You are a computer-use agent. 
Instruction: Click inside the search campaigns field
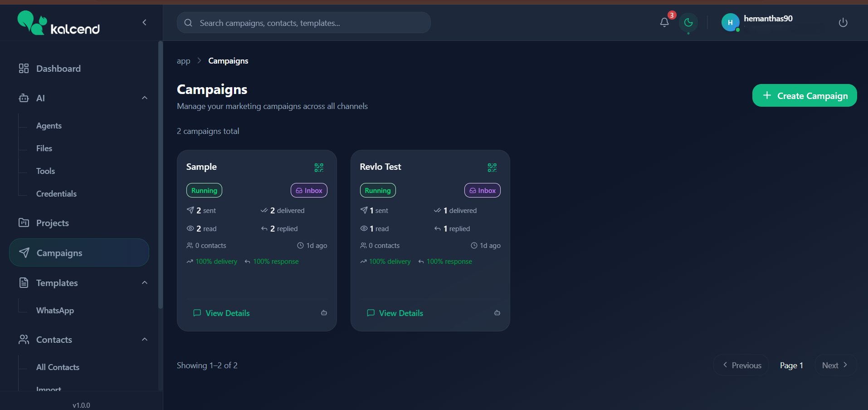[x=304, y=23]
